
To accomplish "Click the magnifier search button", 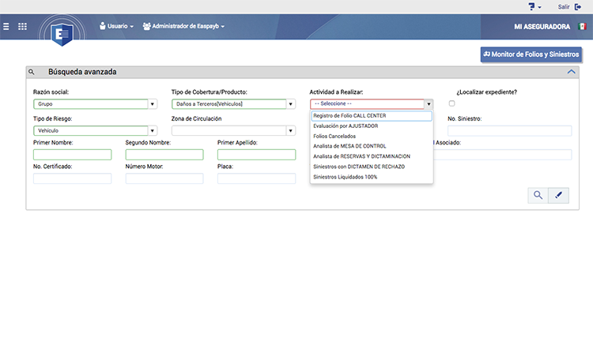I will [x=538, y=195].
